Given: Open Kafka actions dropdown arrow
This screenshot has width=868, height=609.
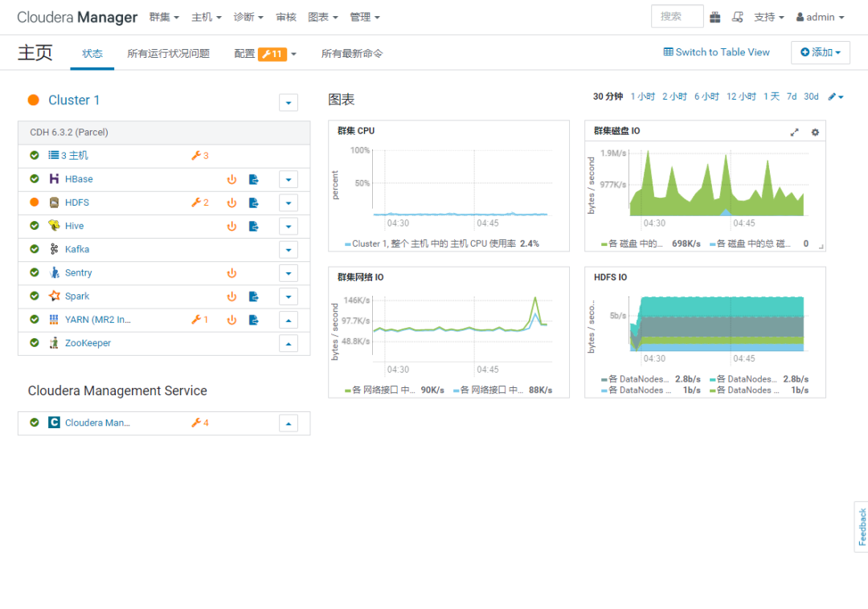Looking at the screenshot, I should click(289, 249).
